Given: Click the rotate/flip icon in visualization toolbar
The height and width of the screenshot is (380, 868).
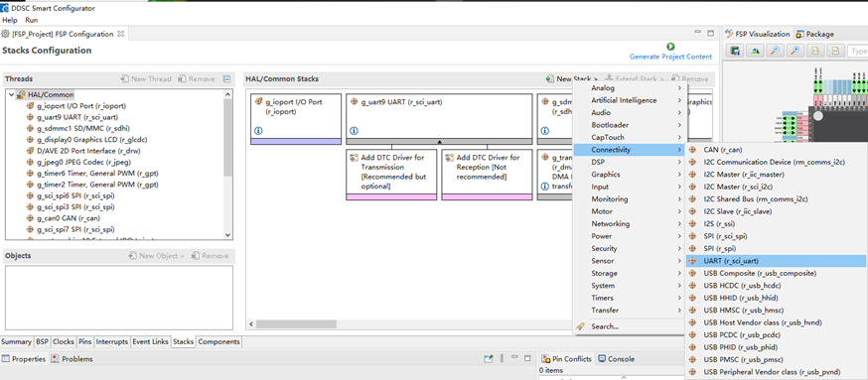Looking at the screenshot, I should (x=755, y=51).
